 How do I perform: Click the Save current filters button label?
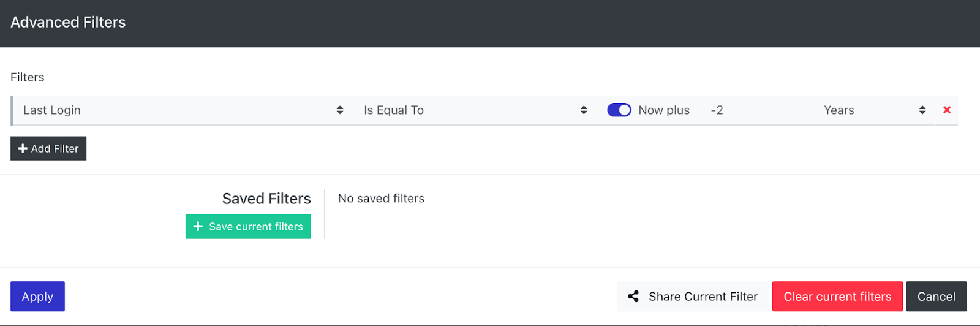point(256,227)
